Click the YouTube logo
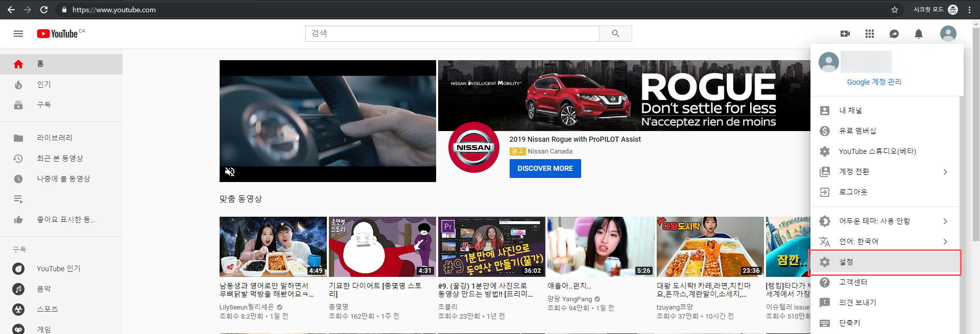980x334 pixels. (x=58, y=34)
